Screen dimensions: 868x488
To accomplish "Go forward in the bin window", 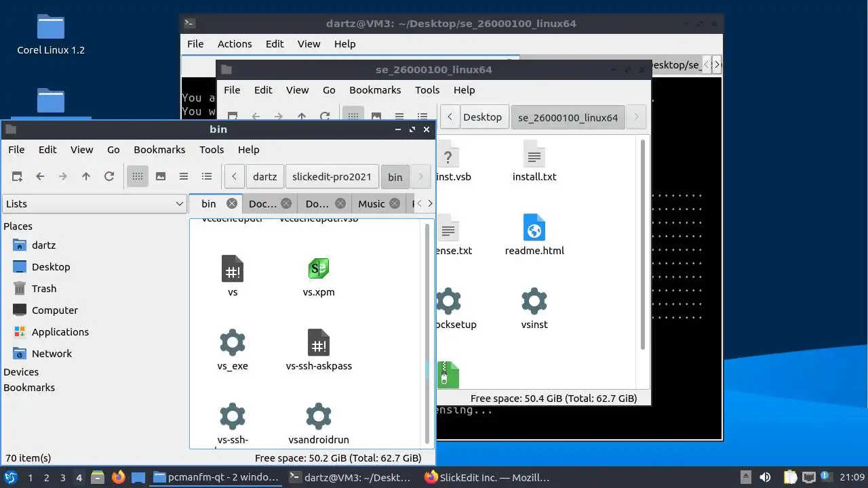I will coord(63,176).
